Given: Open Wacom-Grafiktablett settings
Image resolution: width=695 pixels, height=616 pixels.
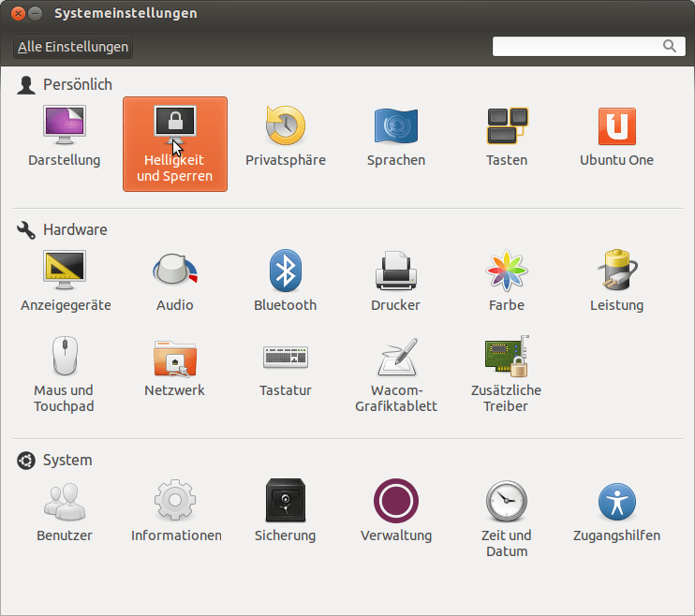Looking at the screenshot, I should coord(396,374).
